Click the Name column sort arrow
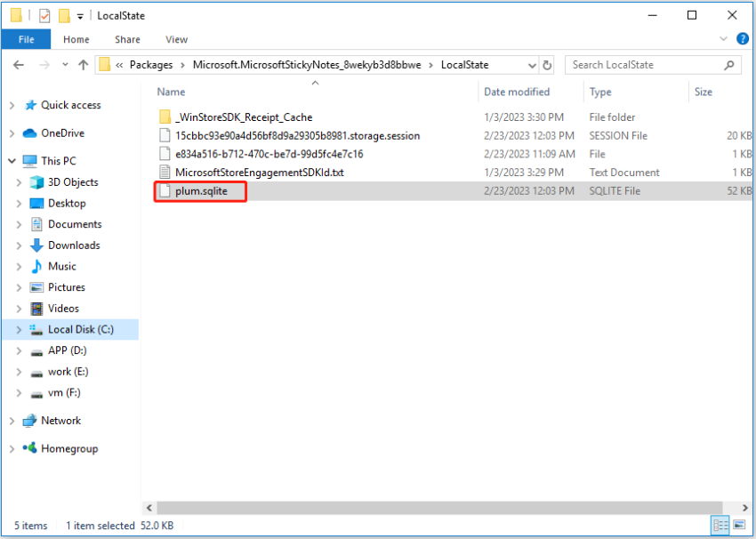Viewport: 756px width, 539px height. (x=315, y=81)
